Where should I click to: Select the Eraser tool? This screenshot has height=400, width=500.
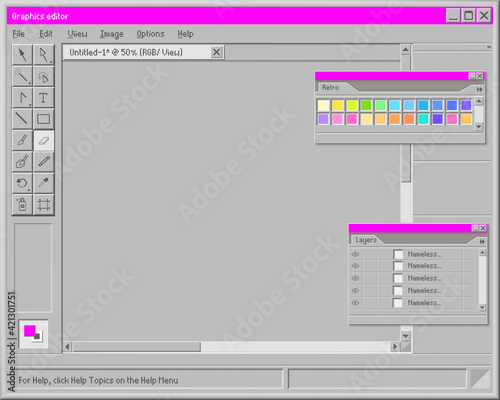tap(44, 140)
